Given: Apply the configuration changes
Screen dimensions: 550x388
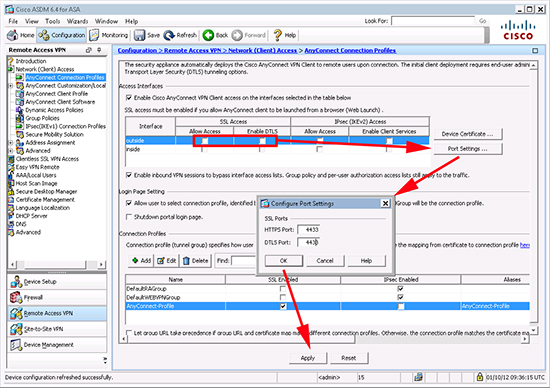Looking at the screenshot, I should pos(308,358).
